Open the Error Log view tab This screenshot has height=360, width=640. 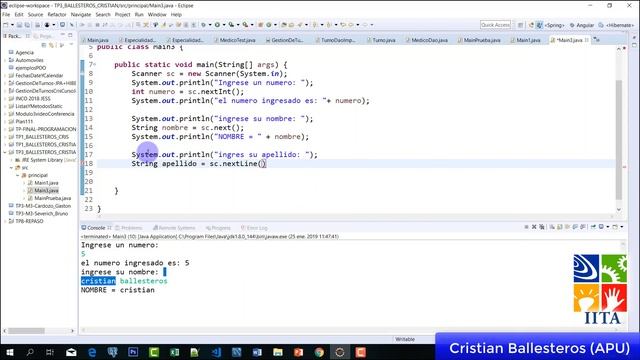(x=254, y=228)
